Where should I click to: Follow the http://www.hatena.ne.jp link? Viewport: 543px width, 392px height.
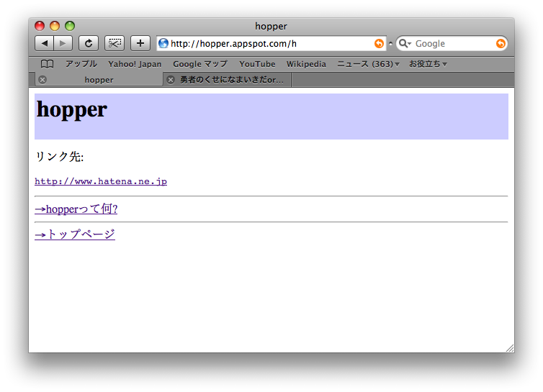coord(101,181)
